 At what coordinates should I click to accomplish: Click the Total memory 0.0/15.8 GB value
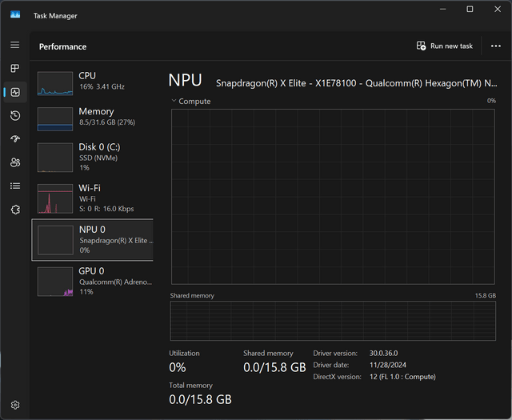[x=200, y=399]
